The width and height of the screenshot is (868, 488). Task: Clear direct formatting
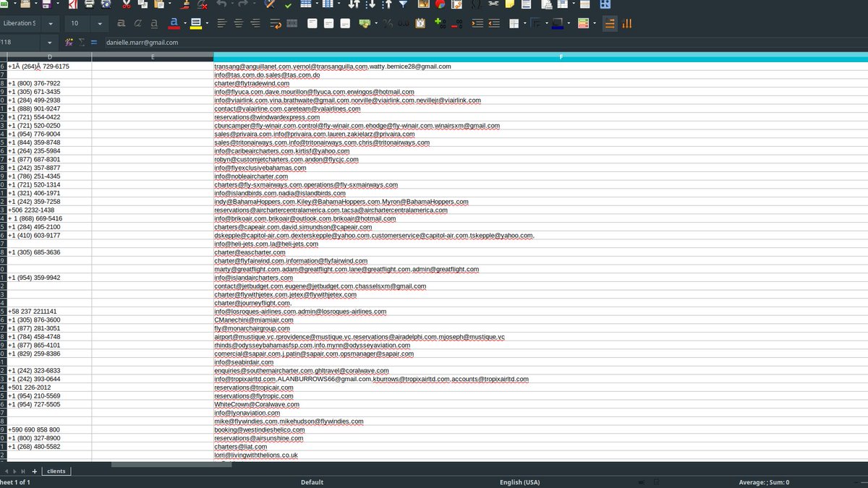point(202,4)
